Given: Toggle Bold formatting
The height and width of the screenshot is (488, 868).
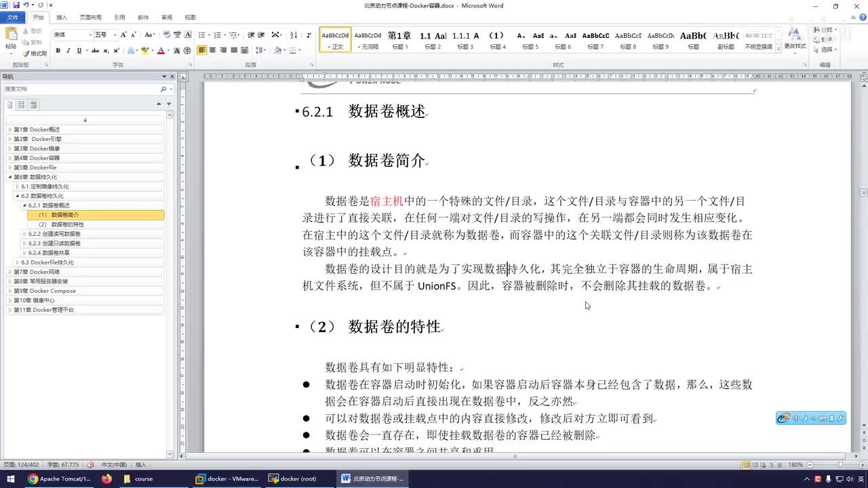Looking at the screenshot, I should (58, 51).
